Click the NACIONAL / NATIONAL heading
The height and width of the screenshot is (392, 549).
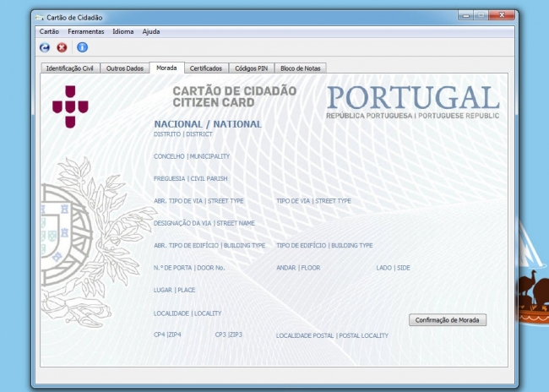click(208, 124)
